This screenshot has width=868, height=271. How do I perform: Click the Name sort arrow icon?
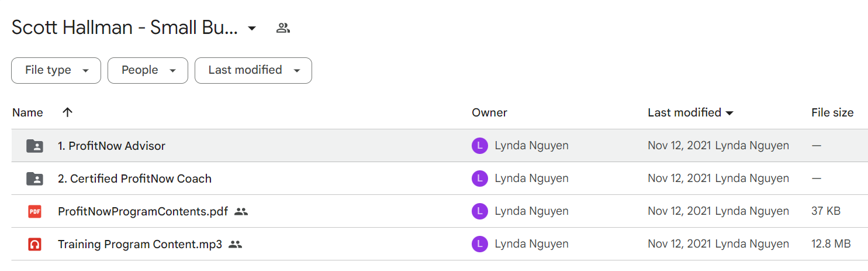coord(67,112)
